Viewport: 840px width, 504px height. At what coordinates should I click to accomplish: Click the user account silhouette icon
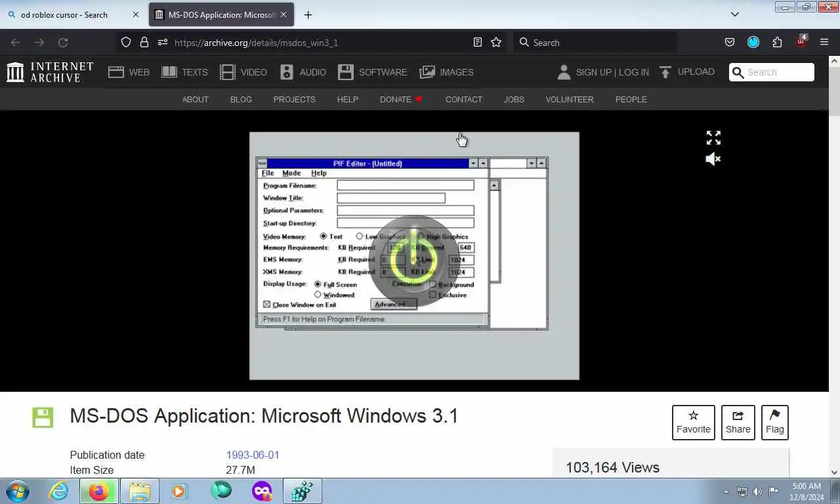pyautogui.click(x=564, y=72)
